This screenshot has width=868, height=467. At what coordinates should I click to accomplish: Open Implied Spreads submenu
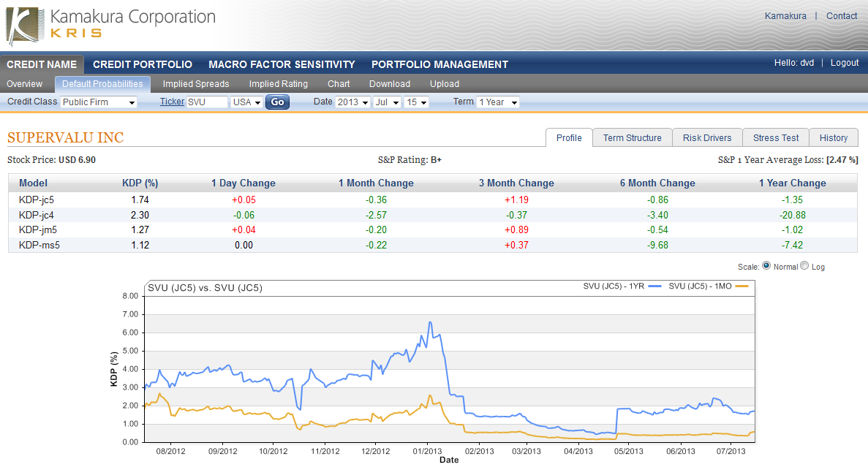point(196,83)
